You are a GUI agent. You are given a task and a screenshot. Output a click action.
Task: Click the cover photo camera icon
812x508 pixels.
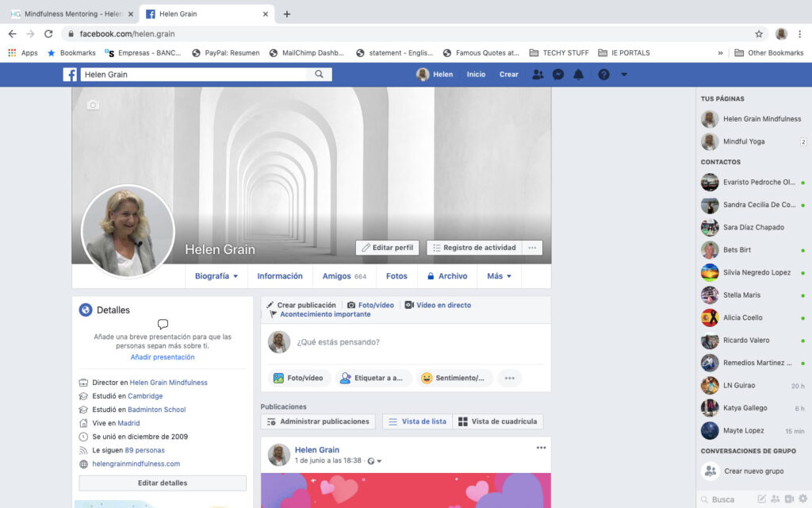tap(94, 106)
